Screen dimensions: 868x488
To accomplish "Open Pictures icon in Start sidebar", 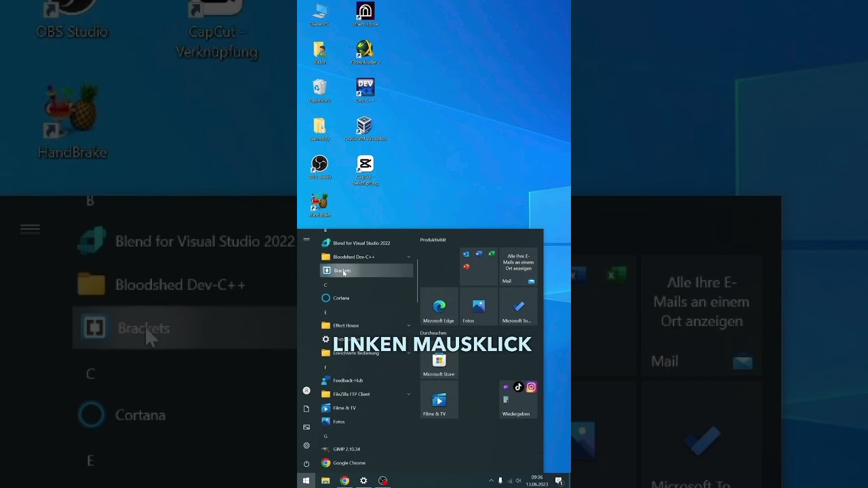I will [307, 427].
